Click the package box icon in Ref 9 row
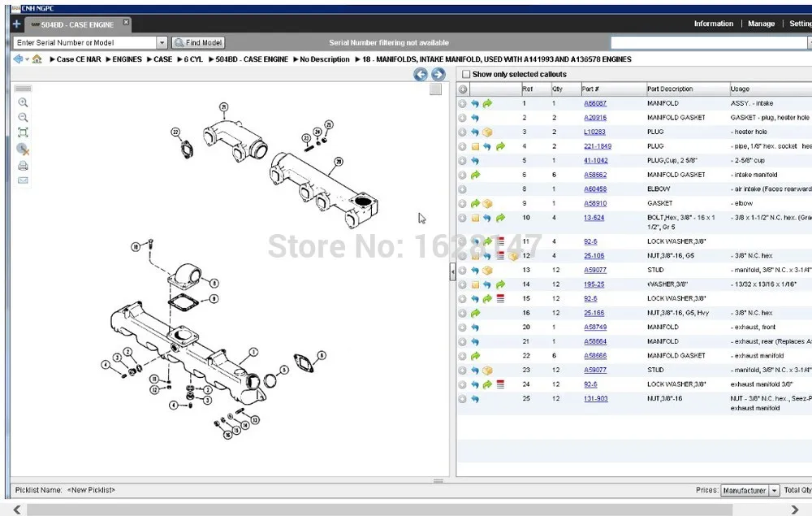Viewport: 812px width, 516px height. coord(487,204)
